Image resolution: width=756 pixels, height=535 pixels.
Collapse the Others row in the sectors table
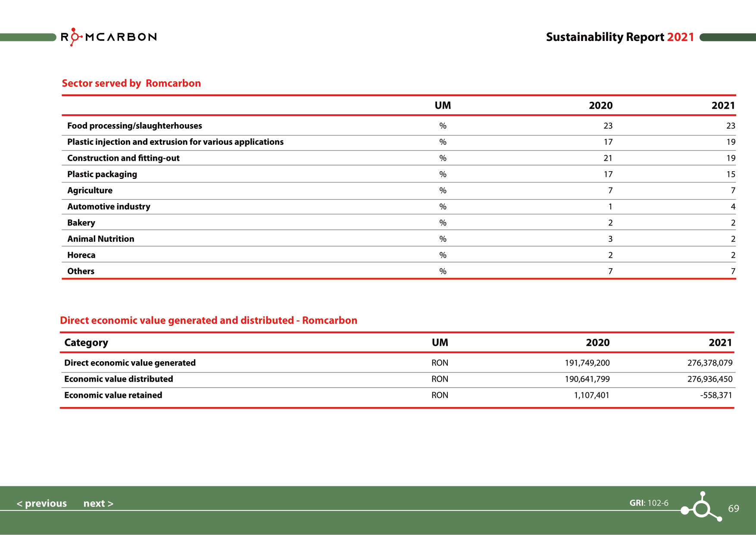click(81, 271)
